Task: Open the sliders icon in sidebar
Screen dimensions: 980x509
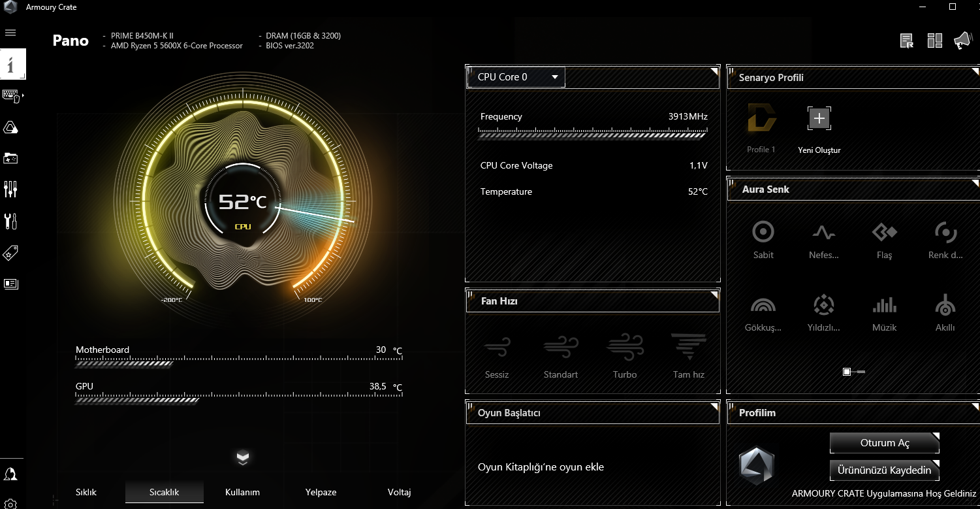Action: pyautogui.click(x=10, y=189)
